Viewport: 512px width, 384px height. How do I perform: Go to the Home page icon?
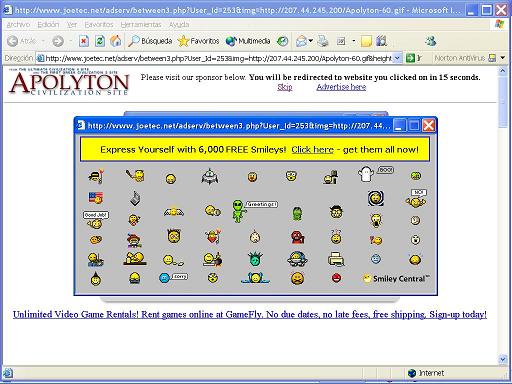116,41
